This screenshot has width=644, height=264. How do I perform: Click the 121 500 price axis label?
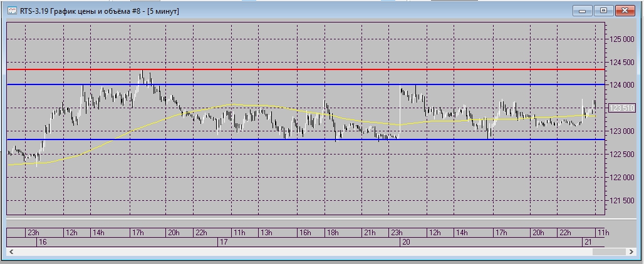click(x=622, y=200)
